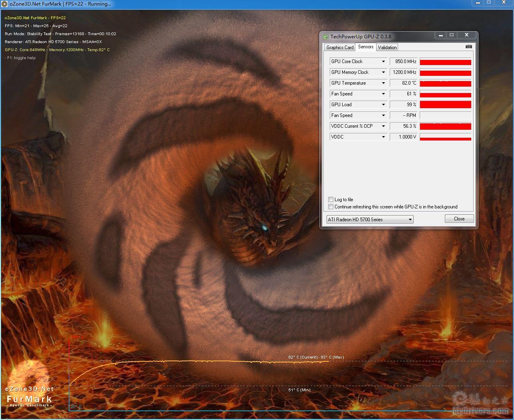Click the camera screenshot icon in GPU-Z
Screen dimensions: 514x420
[x=468, y=47]
